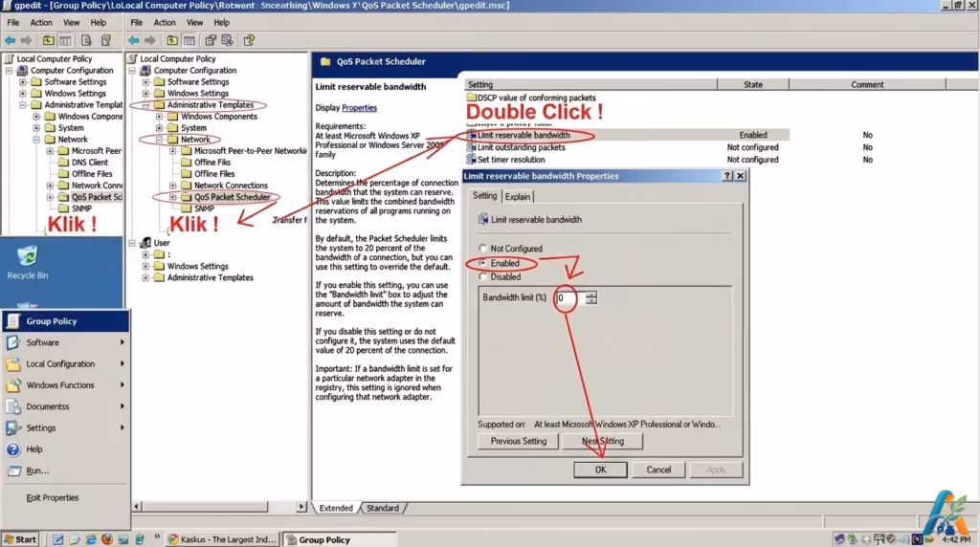Click the Next Setting button
Viewport: 980px width, 547px height.
click(x=603, y=441)
